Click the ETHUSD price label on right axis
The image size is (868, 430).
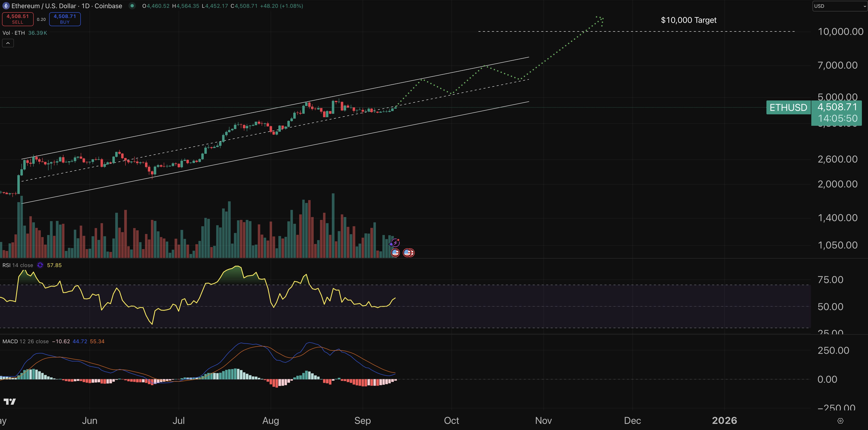pos(788,107)
